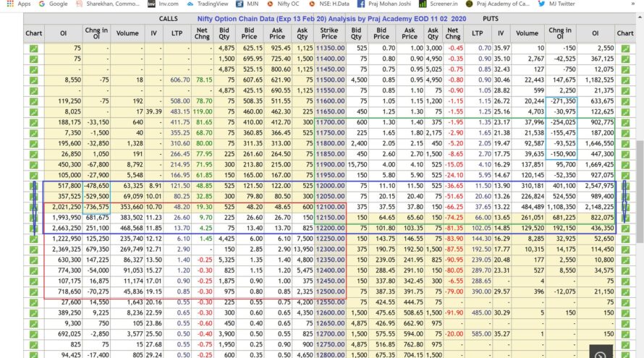Viewport: 644px width, 358px height.
Task: Open calls chart icon for strike 11500.00
Action: pyautogui.click(x=34, y=80)
